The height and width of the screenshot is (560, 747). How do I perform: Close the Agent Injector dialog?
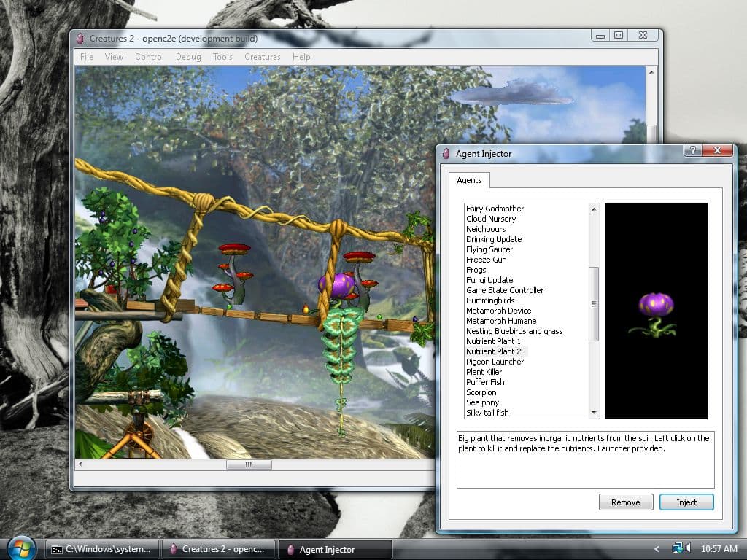(x=718, y=150)
